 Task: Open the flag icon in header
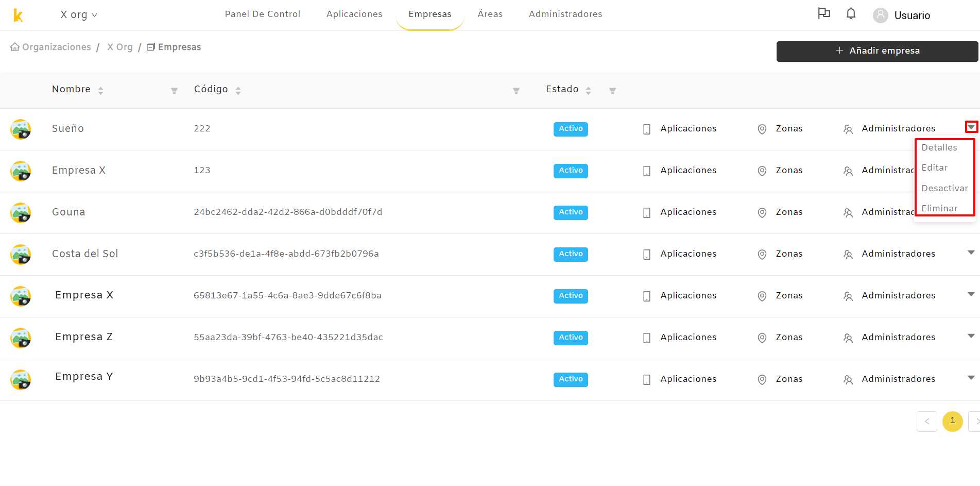pos(824,13)
